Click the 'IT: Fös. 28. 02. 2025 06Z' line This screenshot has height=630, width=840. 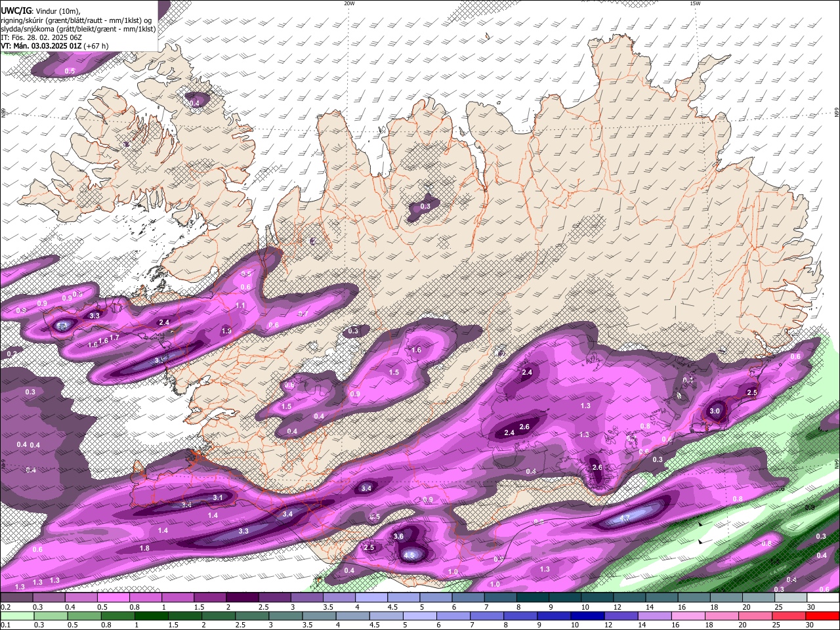coord(41,37)
